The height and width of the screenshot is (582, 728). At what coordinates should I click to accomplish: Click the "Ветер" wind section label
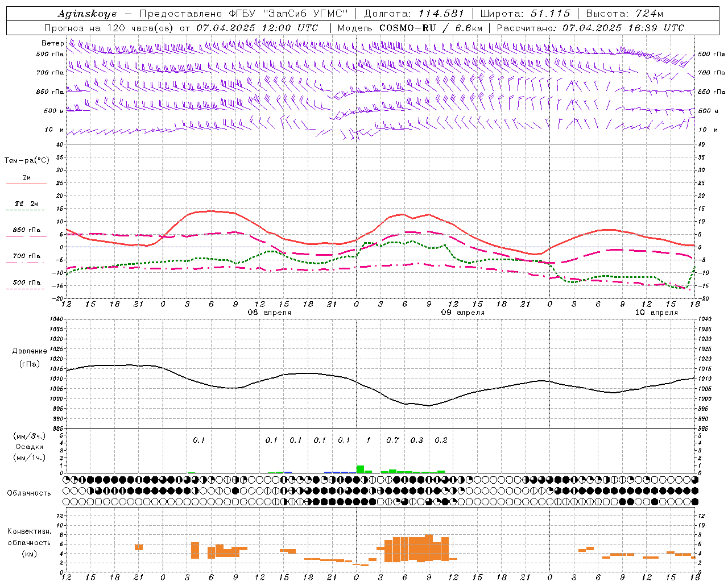(52, 43)
